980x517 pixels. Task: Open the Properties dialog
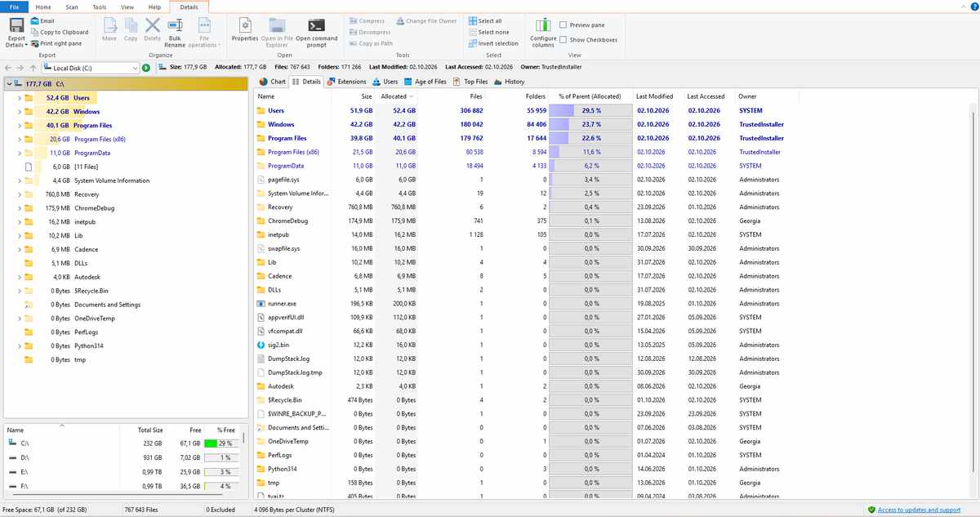pyautogui.click(x=245, y=29)
